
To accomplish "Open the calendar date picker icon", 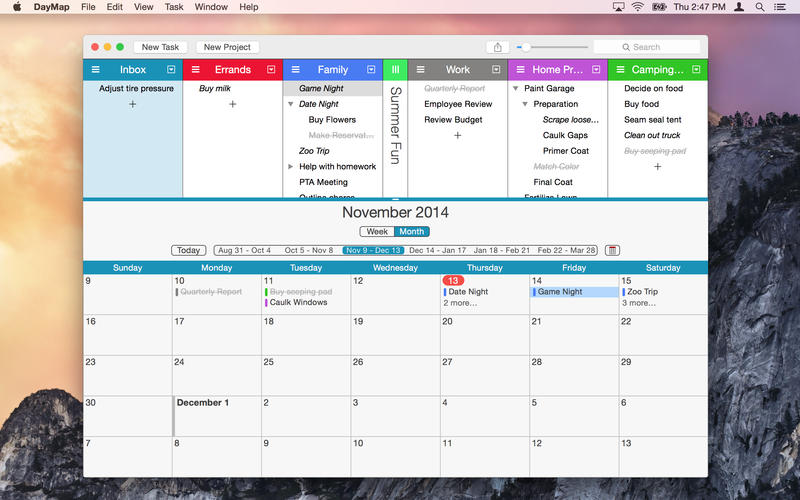I will (x=612, y=250).
